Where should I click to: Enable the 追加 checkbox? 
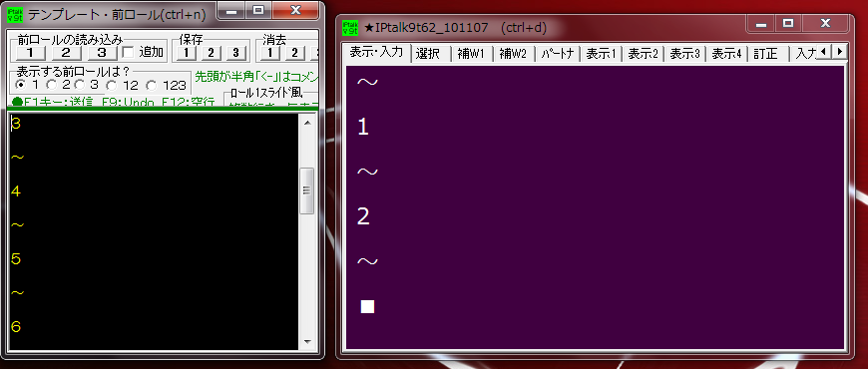pos(128,53)
